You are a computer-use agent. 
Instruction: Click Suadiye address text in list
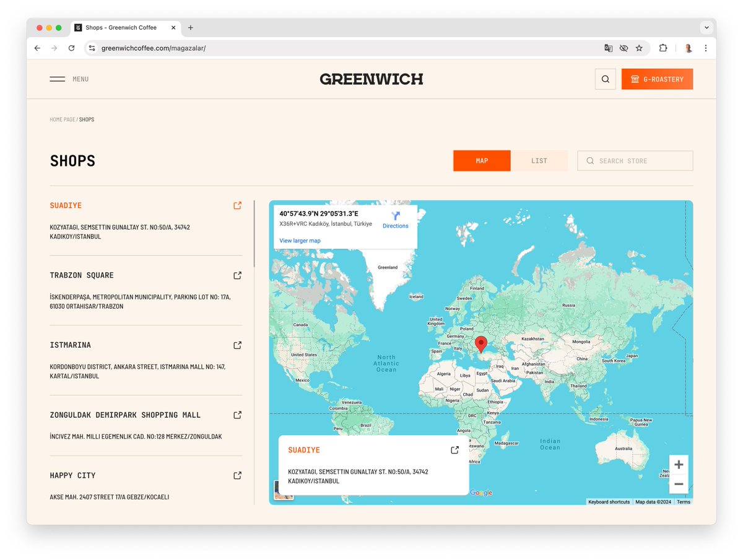click(x=119, y=232)
